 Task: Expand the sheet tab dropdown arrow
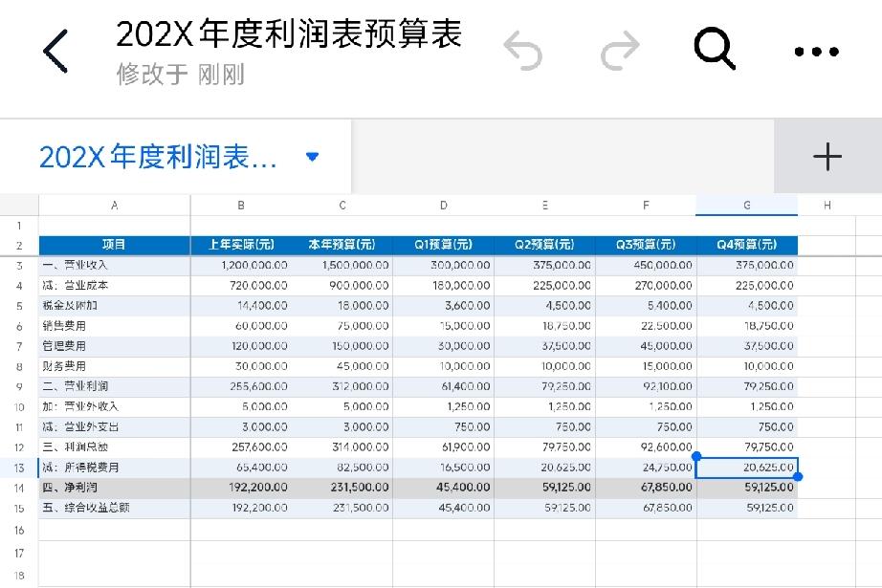312,156
